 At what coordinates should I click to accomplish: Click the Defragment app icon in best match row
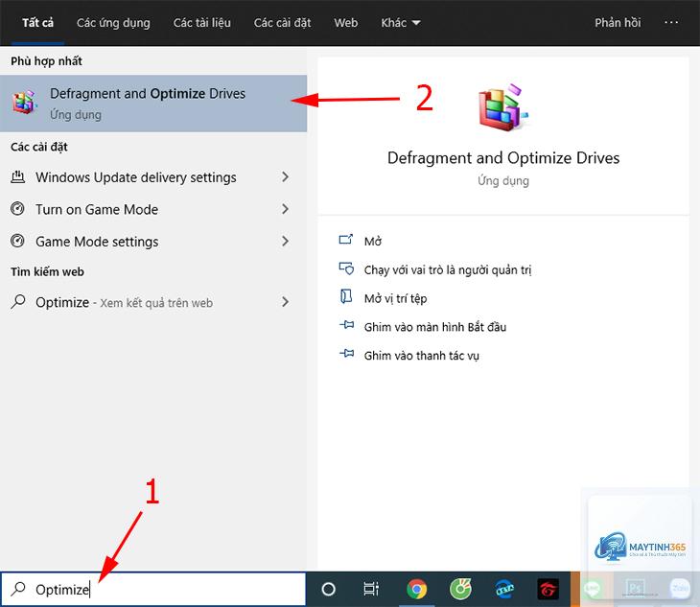[24, 103]
